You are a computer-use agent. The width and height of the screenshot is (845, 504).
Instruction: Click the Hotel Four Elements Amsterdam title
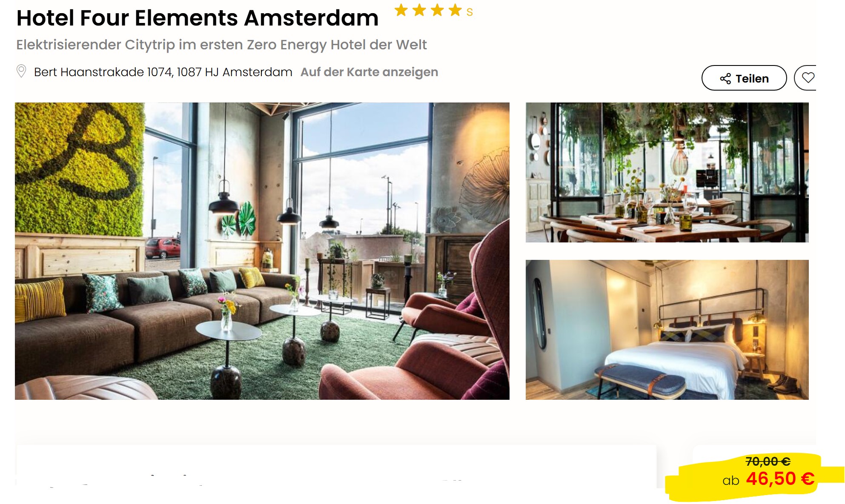(197, 18)
